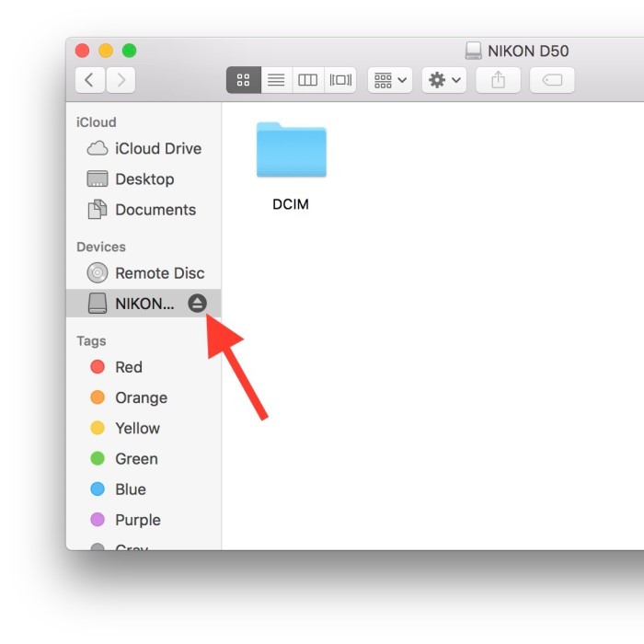This screenshot has height=644, width=644.
Task: Close the Finder window
Action: (82, 51)
